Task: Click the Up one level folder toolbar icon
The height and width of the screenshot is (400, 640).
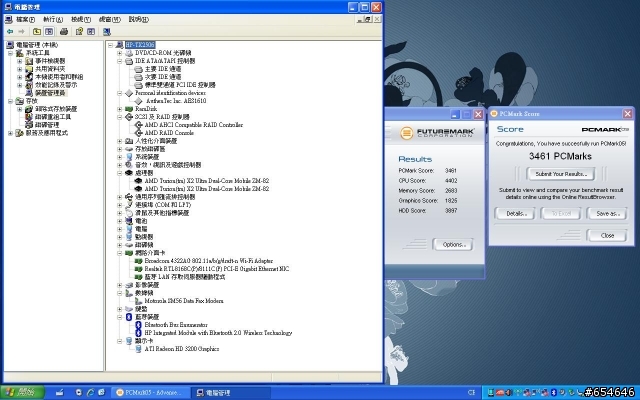Action: pyautogui.click(x=37, y=31)
